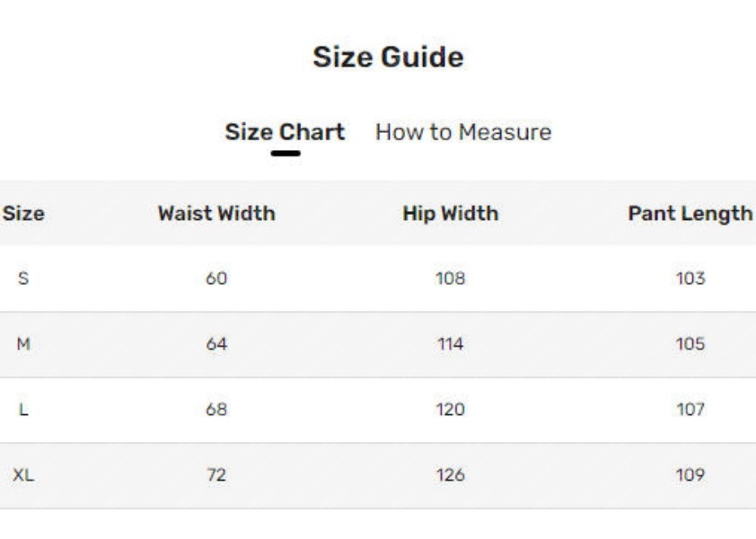Click the Pant Length column header
The width and height of the screenshot is (756, 539).
(x=690, y=214)
